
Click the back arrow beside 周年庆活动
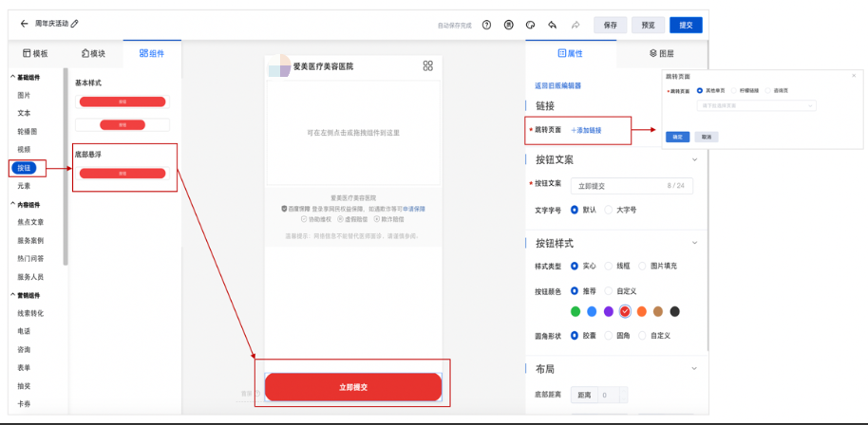tap(24, 24)
